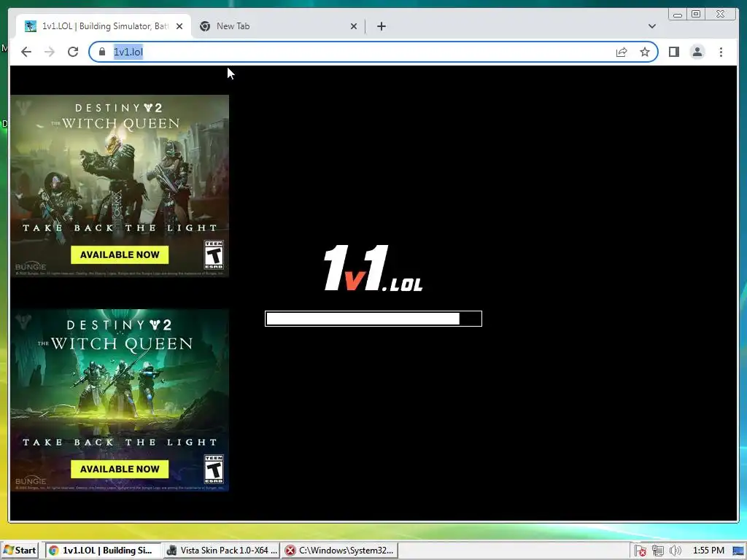Click Available Now in the top ad
The height and width of the screenshot is (560, 747).
pyautogui.click(x=120, y=254)
